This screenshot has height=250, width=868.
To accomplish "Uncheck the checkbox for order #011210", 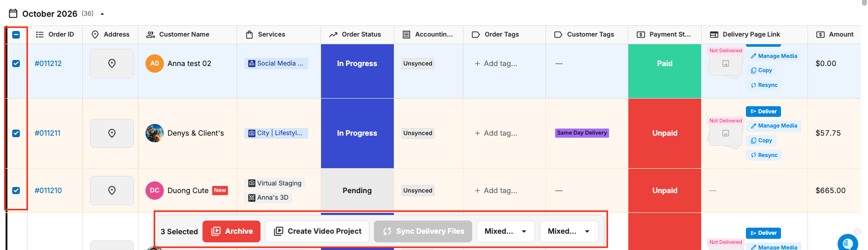I will 16,191.
